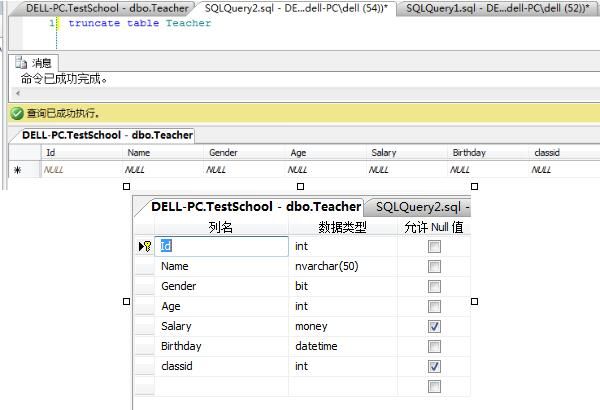
Task: Click the Name column header in the results grid
Action: tap(163, 153)
